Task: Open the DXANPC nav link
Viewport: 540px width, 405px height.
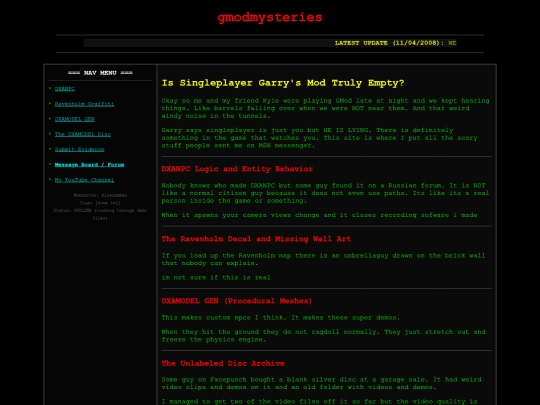Action: [x=65, y=89]
